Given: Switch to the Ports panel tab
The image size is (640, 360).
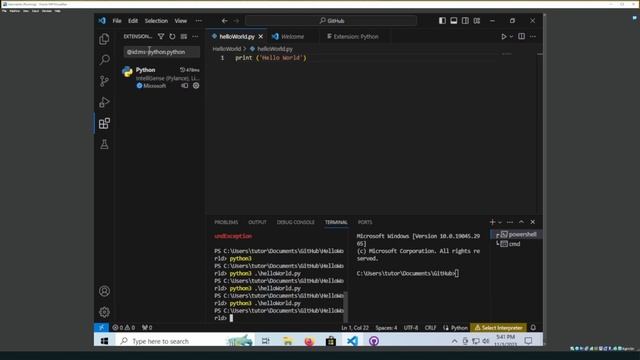Looking at the screenshot, I should (365, 222).
